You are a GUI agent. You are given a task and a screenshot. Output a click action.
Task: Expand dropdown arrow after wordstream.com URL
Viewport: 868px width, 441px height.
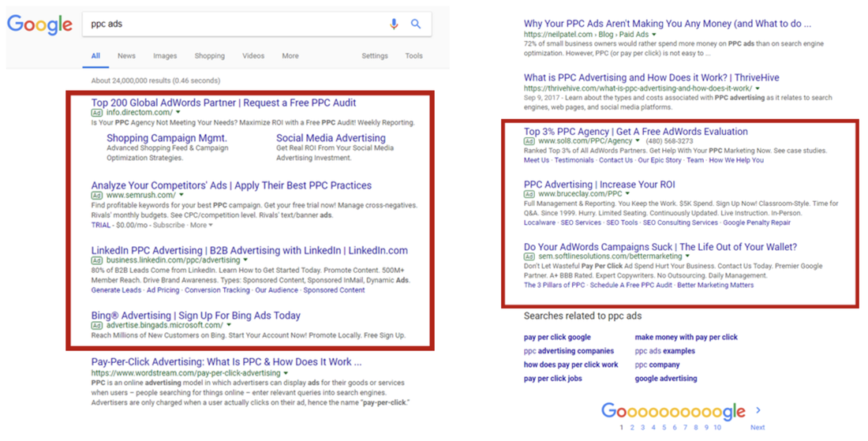(x=286, y=373)
